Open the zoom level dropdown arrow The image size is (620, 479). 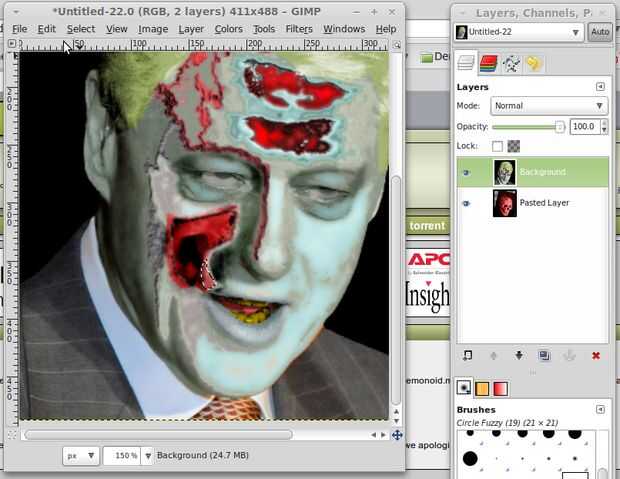[148, 456]
